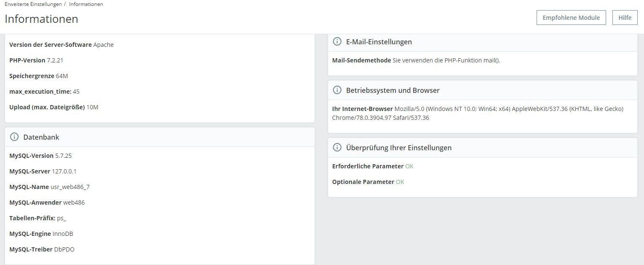Click the PHP-Version value 7.2.21
This screenshot has width=644, height=265.
pos(55,60)
